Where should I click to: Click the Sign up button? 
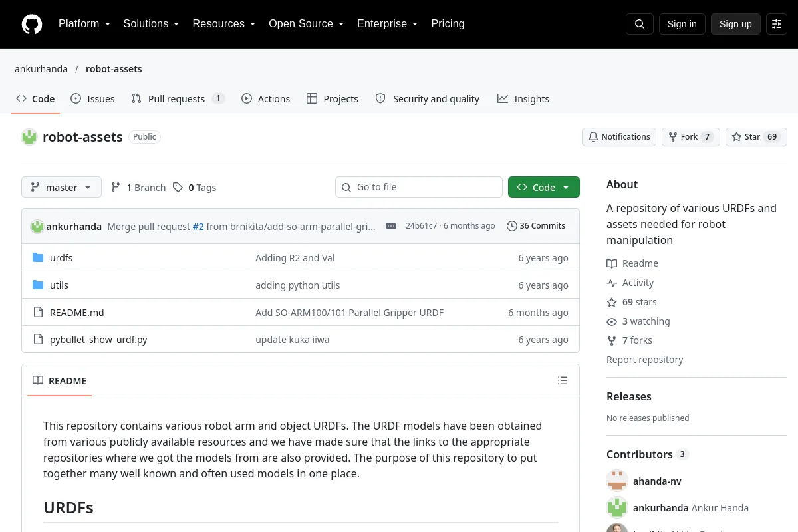pos(735,24)
